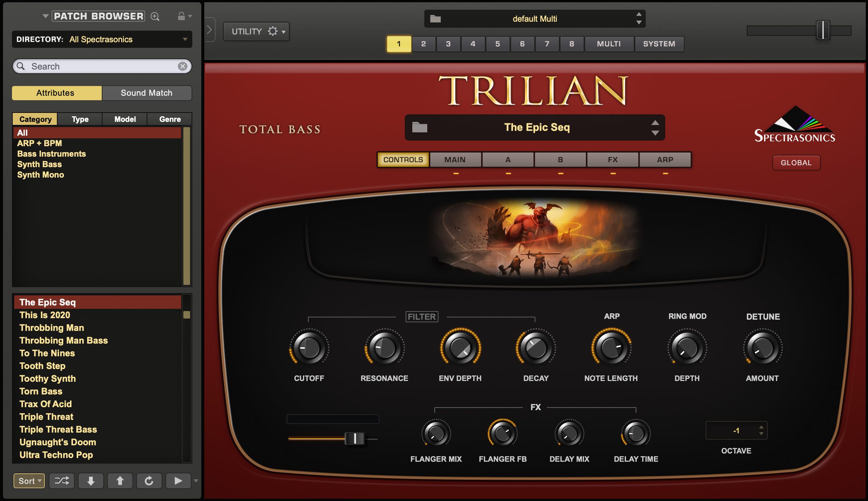The width and height of the screenshot is (868, 501).
Task: Click the GLOBAL button
Action: pos(796,162)
